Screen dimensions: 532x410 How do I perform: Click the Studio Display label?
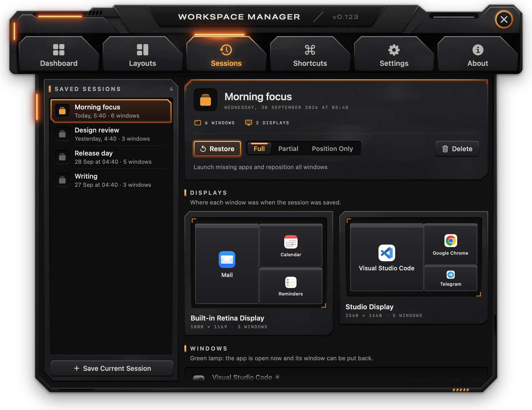pyautogui.click(x=369, y=307)
